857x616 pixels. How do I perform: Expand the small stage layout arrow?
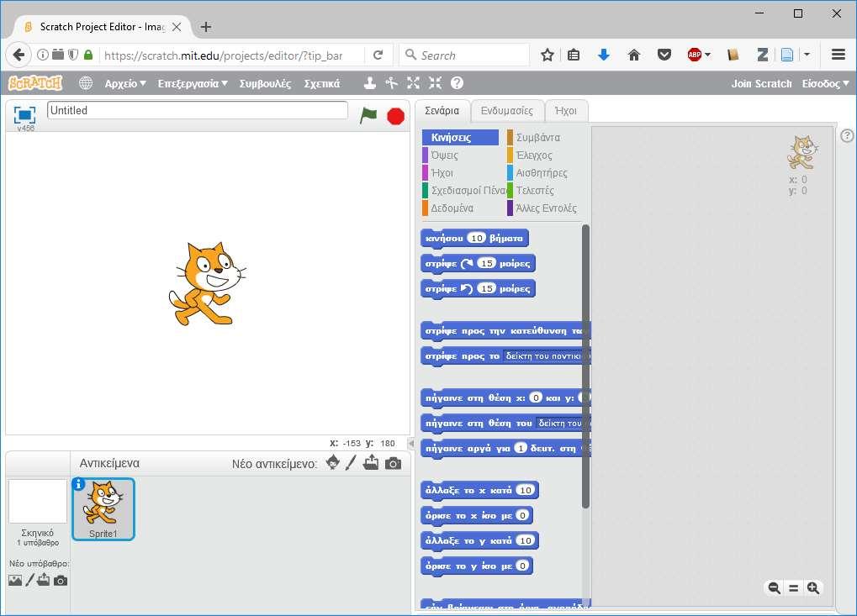coord(411,444)
